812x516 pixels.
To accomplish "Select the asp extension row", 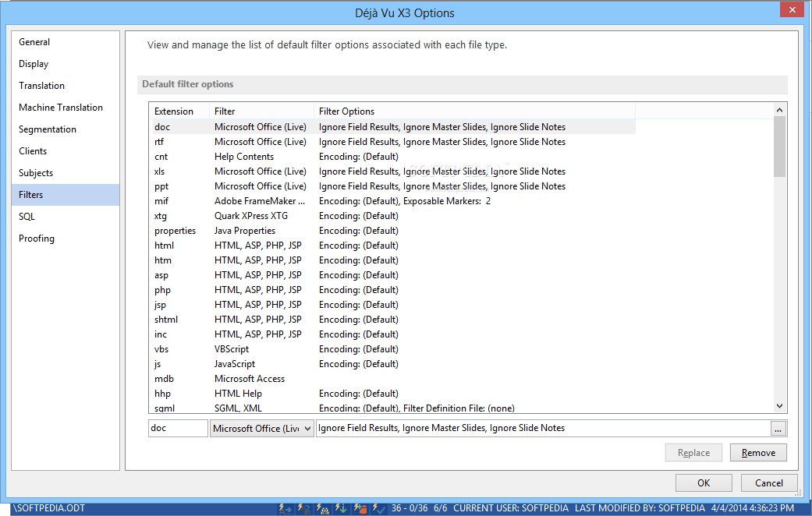I will tap(393, 275).
